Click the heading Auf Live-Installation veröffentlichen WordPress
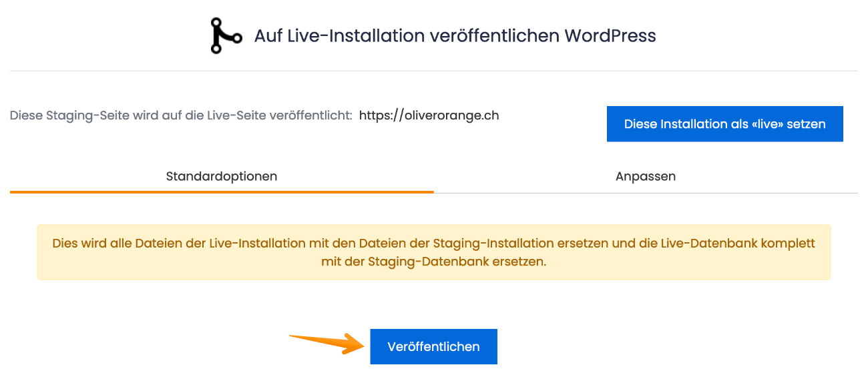 [455, 35]
